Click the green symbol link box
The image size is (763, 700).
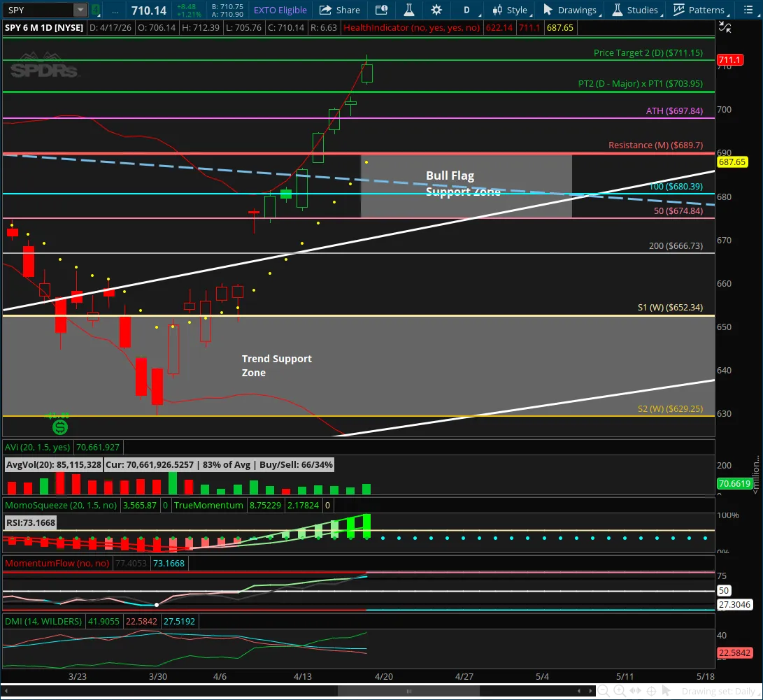(96, 10)
